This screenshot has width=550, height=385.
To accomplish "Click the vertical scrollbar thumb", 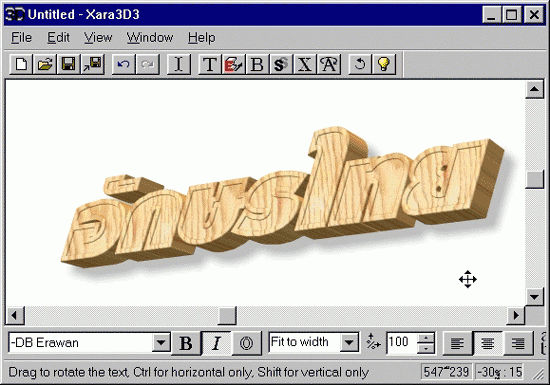I will (534, 180).
